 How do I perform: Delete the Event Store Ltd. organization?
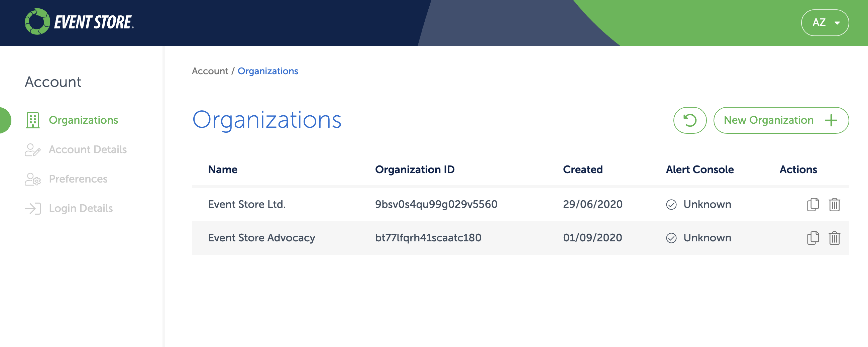coord(835,204)
